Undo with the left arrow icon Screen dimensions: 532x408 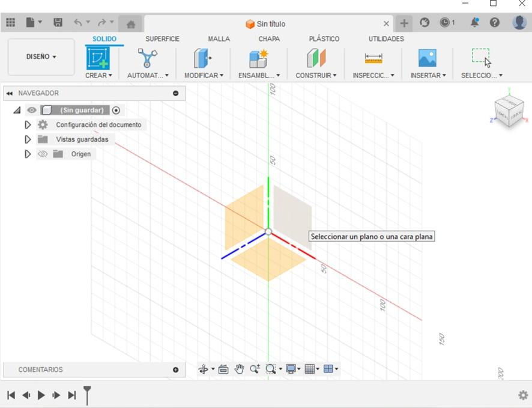[x=78, y=23]
